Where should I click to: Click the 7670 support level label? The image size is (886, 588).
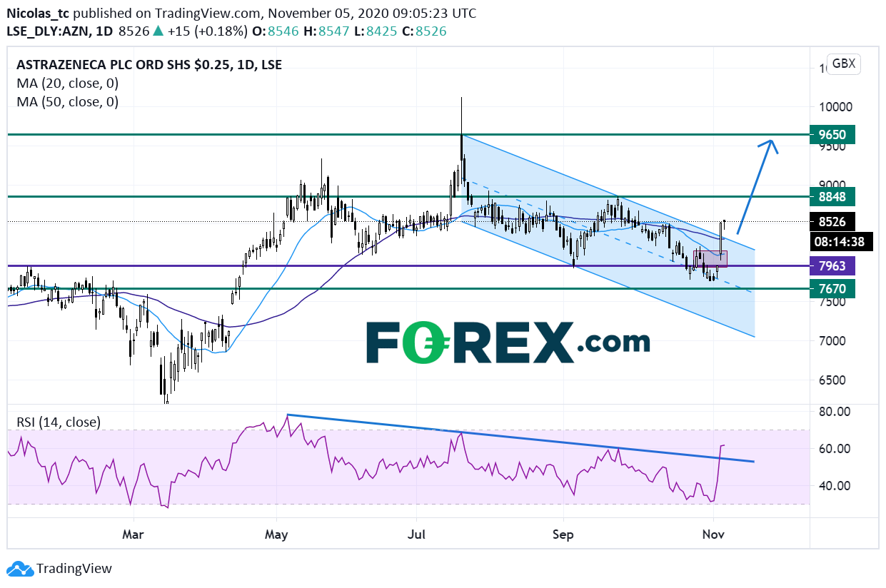point(832,289)
